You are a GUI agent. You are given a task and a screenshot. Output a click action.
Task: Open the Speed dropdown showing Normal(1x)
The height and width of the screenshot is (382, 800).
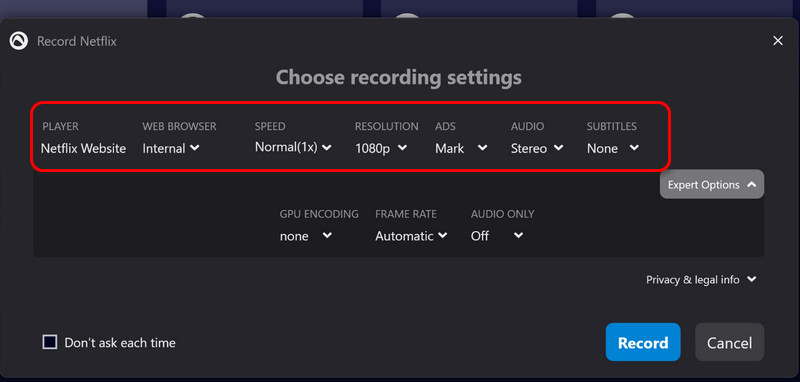click(x=293, y=147)
